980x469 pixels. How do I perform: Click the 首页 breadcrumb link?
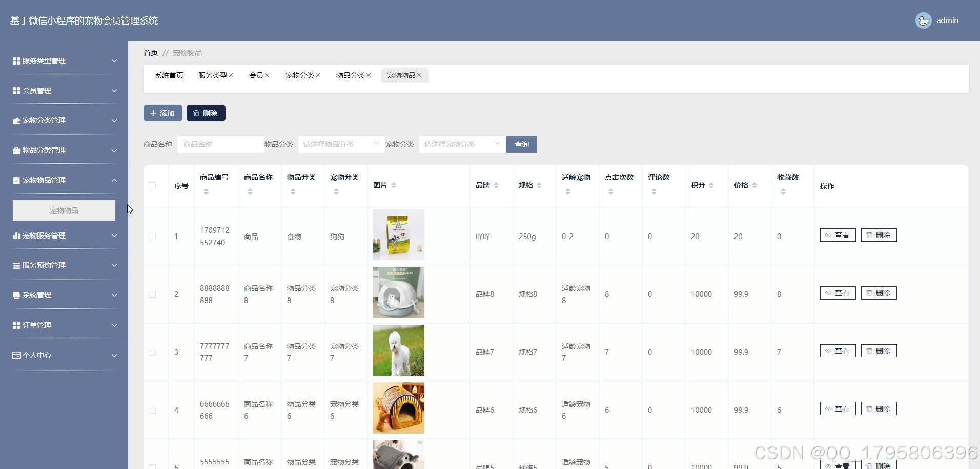click(151, 53)
